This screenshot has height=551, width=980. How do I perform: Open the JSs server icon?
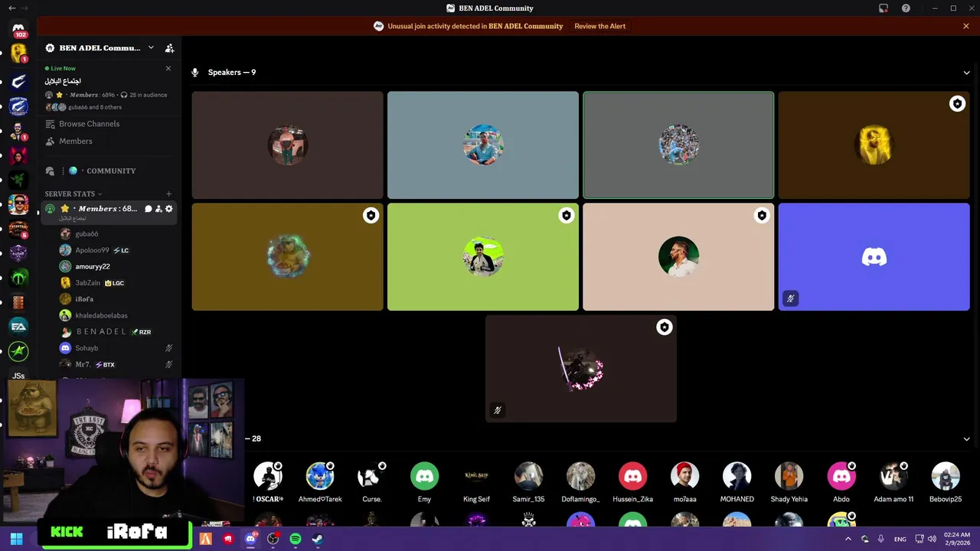tap(18, 375)
